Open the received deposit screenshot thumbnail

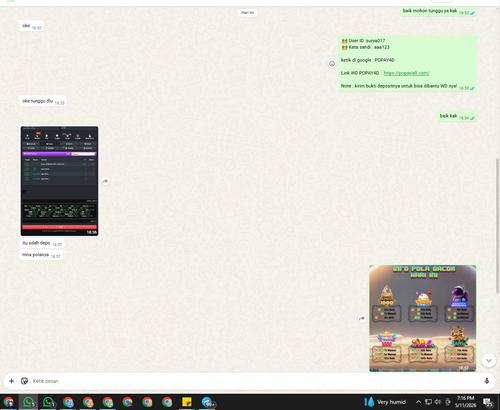click(x=59, y=181)
